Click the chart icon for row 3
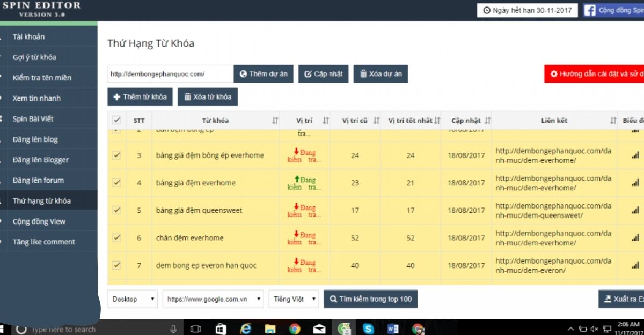This screenshot has width=644, height=335. coord(635,155)
